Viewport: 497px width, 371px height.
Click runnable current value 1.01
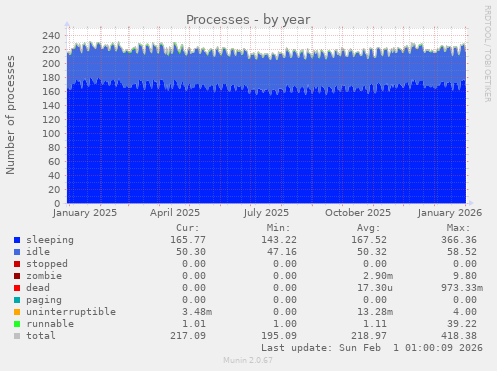(194, 324)
